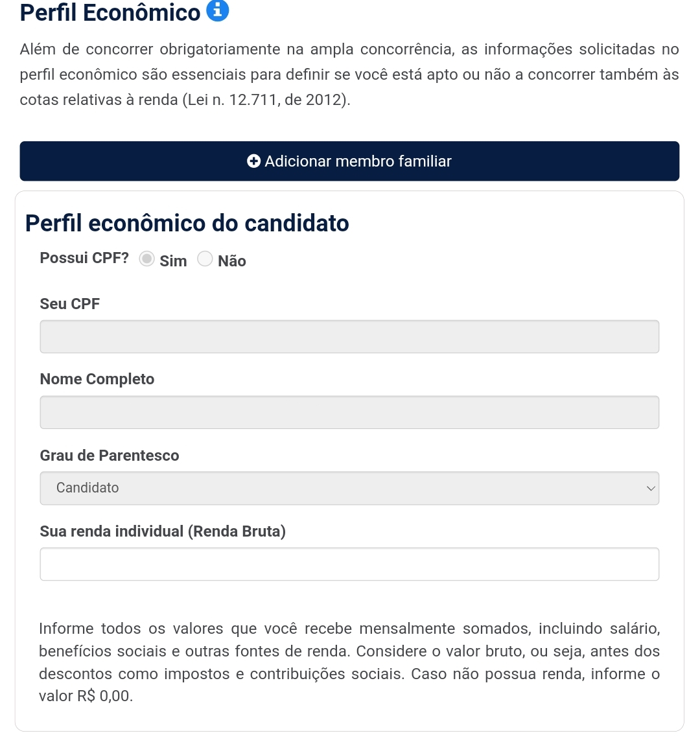Click the Grau de Parentesco label

[110, 456]
